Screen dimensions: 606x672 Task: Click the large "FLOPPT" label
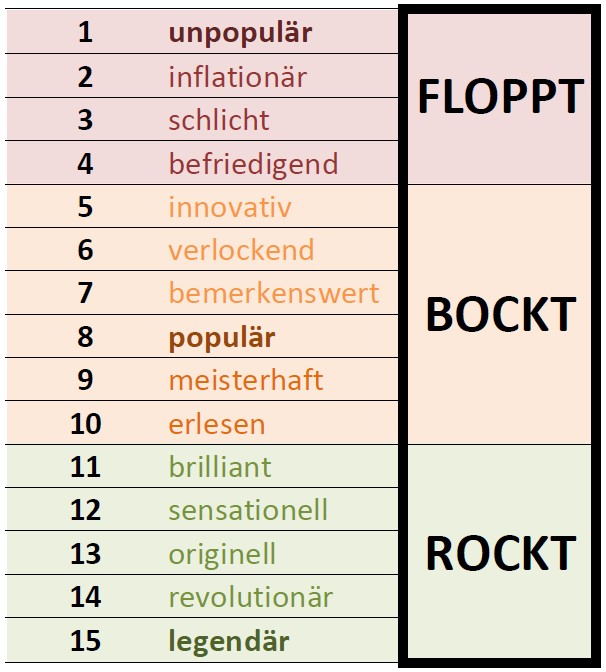click(x=500, y=97)
